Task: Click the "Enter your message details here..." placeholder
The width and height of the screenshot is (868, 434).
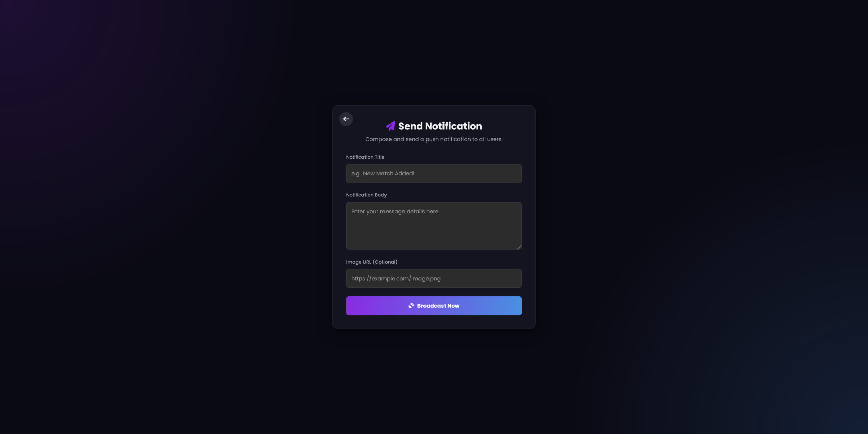Action: click(x=396, y=211)
